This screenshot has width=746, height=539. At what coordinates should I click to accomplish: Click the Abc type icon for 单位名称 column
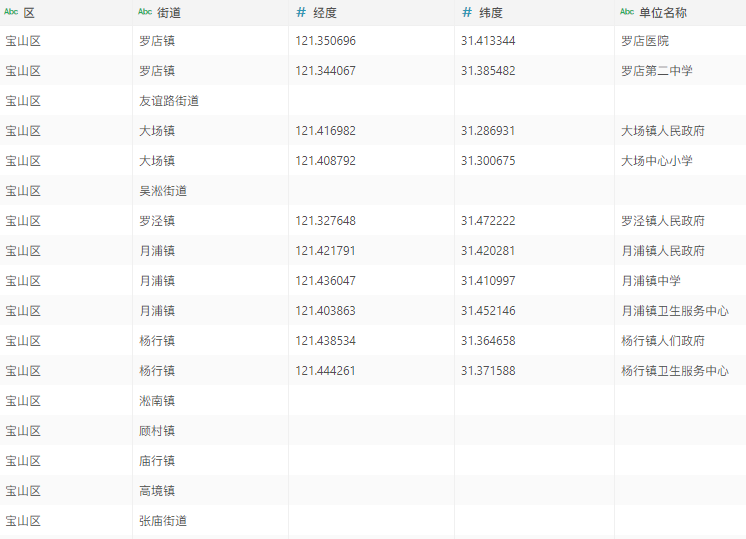[627, 12]
